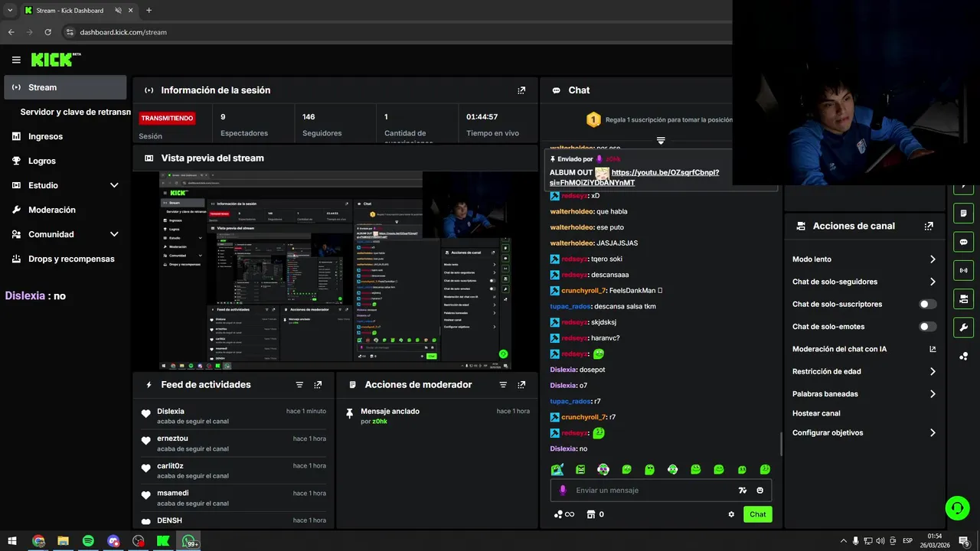This screenshot has width=980, height=551.
Task: Pop out the Feed de actividades panel
Action: point(318,385)
